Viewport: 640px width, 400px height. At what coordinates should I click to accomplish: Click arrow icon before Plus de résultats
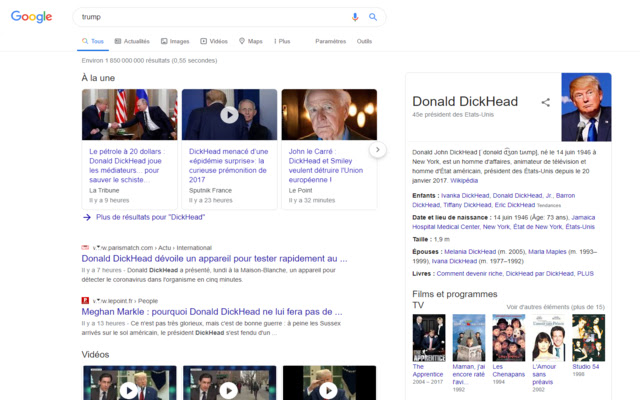coord(87,217)
